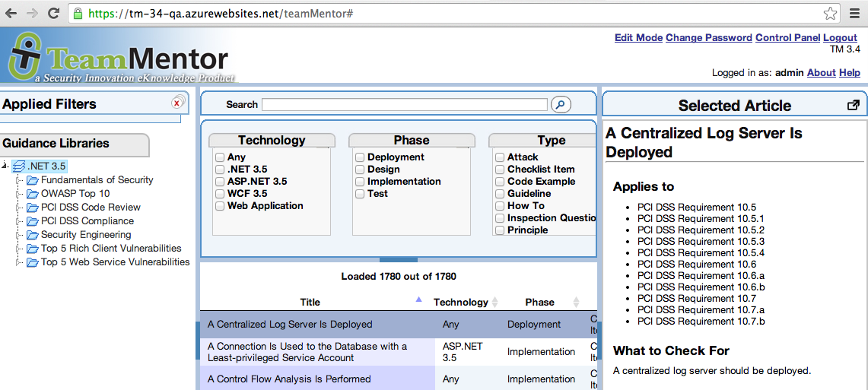Clear applied filters with red X icon
The image size is (868, 390).
coord(177,103)
